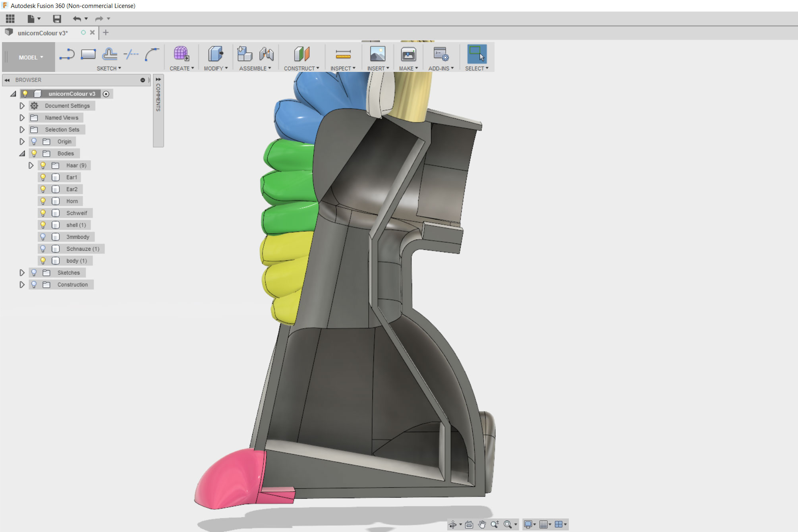Select the Schweif body in browser
The image size is (798, 532).
click(76, 213)
